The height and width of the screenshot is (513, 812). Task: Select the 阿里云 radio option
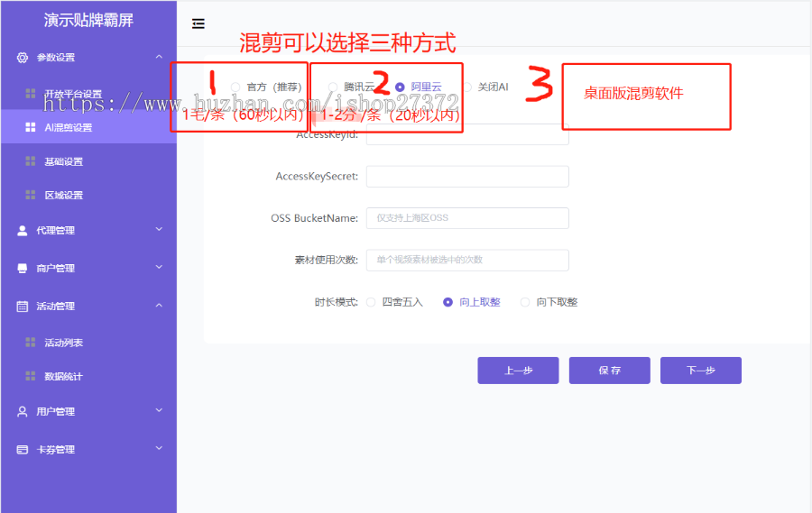[x=400, y=87]
